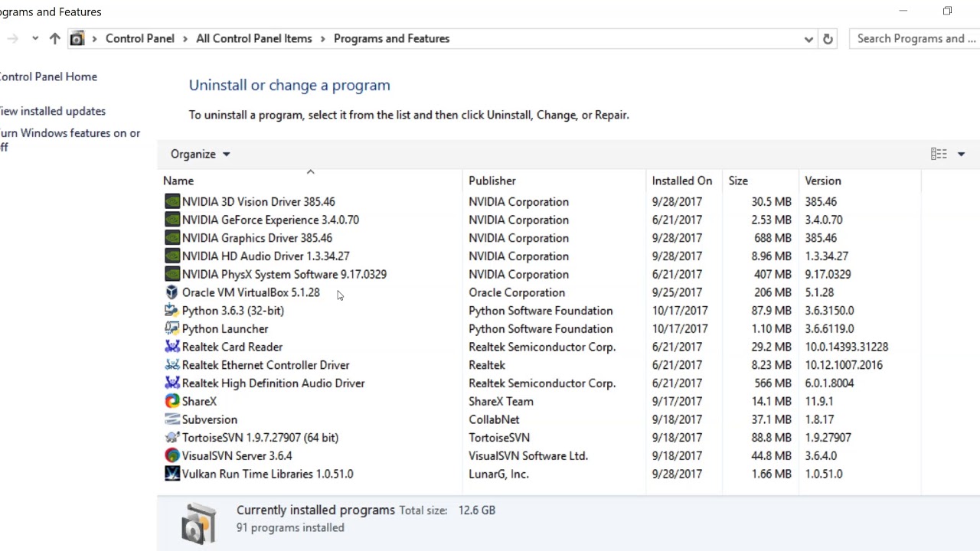
Task: Restore down the window
Action: point(947,11)
